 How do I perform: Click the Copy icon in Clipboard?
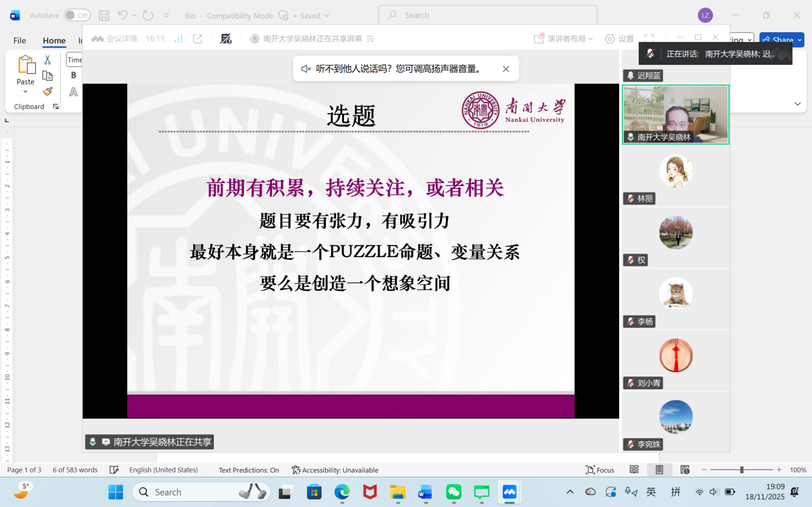coord(47,76)
